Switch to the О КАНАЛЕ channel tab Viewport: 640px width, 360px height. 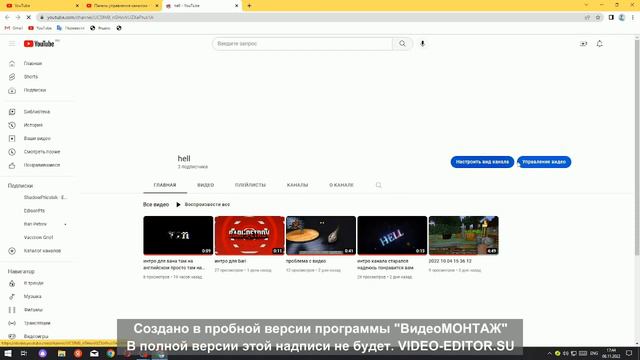click(341, 185)
